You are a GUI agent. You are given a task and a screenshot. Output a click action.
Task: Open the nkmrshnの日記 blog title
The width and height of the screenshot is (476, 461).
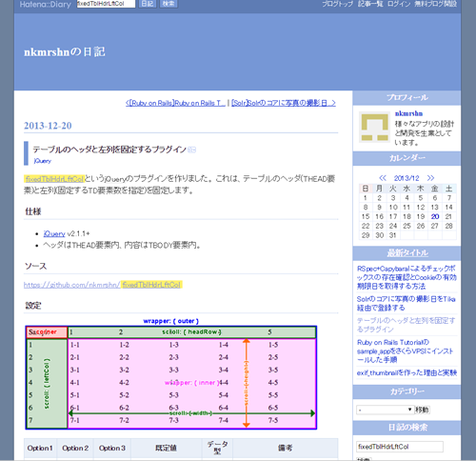click(65, 51)
